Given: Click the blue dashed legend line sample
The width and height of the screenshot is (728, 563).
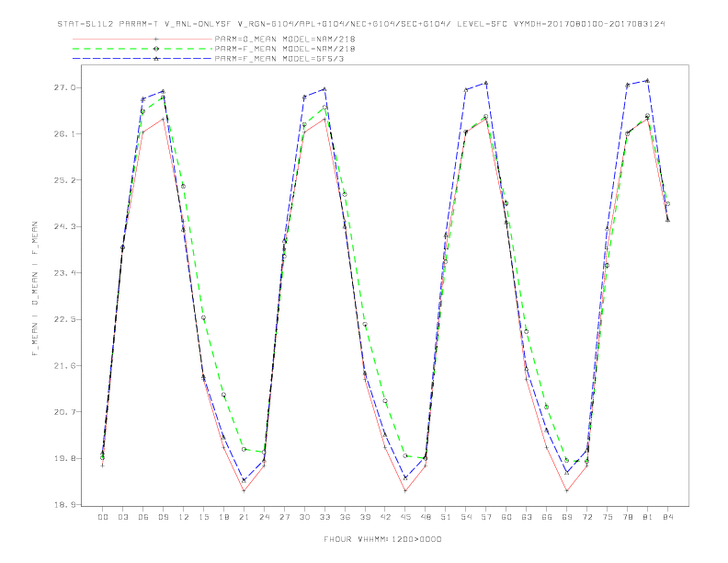Looking at the screenshot, I should [142, 59].
